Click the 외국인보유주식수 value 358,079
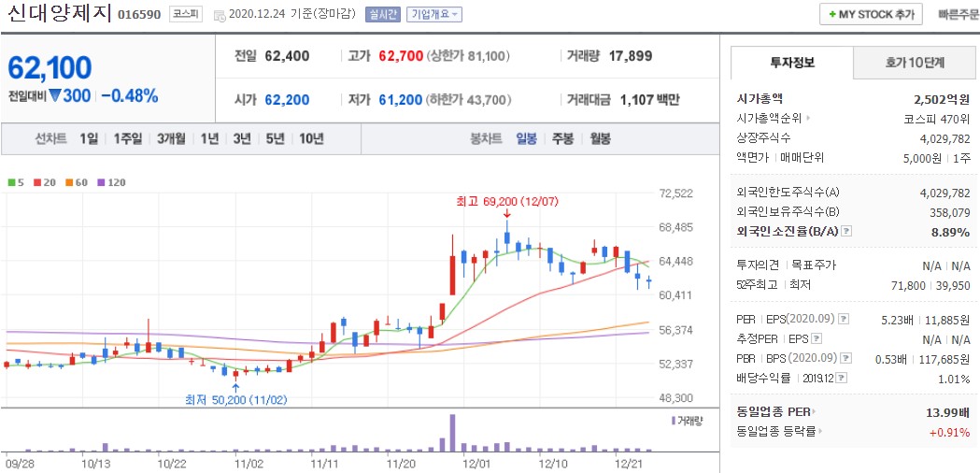This screenshot has height=473, width=980. coord(949,212)
